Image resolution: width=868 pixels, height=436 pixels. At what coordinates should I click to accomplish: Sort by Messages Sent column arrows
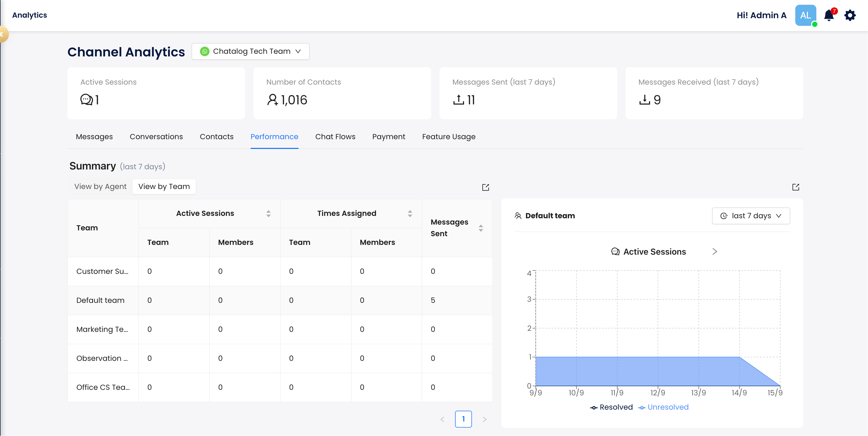coord(481,228)
